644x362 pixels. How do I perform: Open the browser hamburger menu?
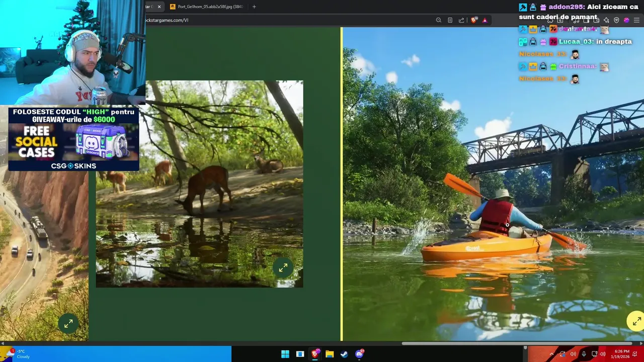point(636,20)
